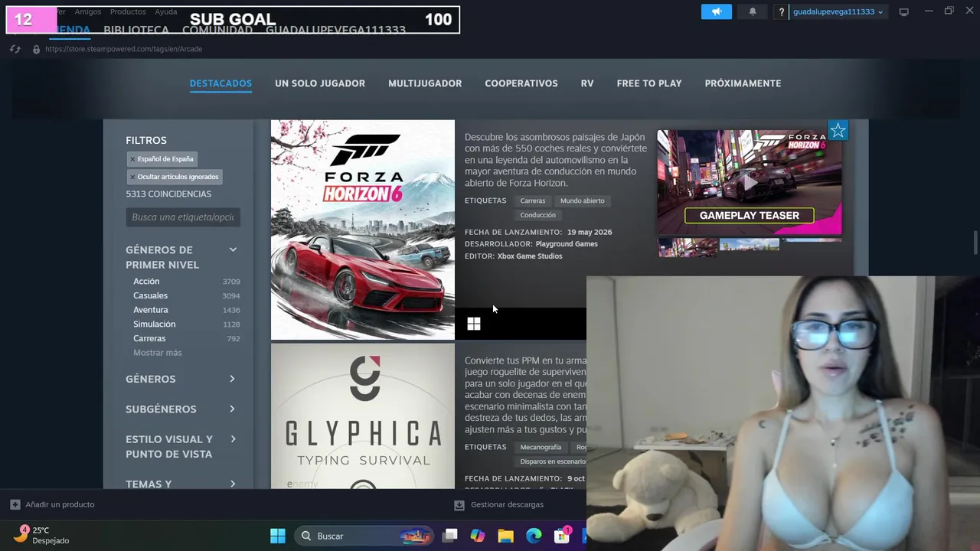Focus the Busca una etiqueta search field
The width and height of the screenshot is (980, 551).
(x=183, y=217)
